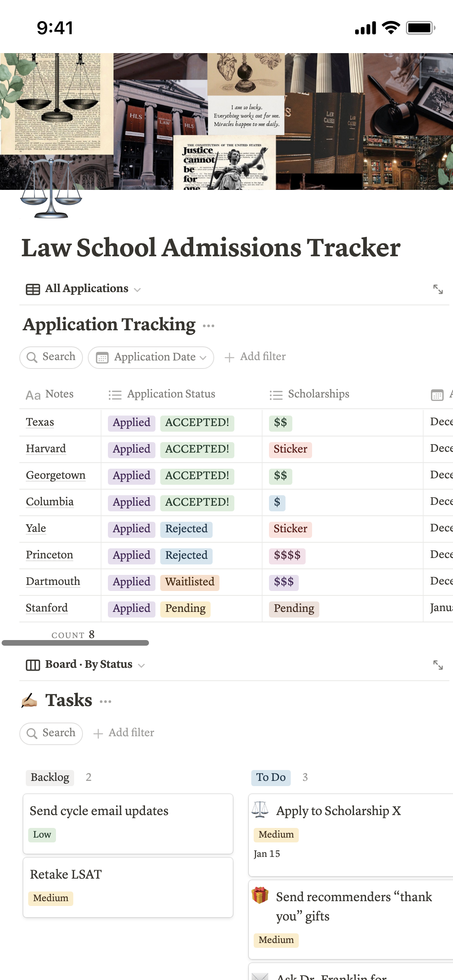The image size is (453, 980).
Task: Open the Application Date filter dropdown
Action: 151,357
